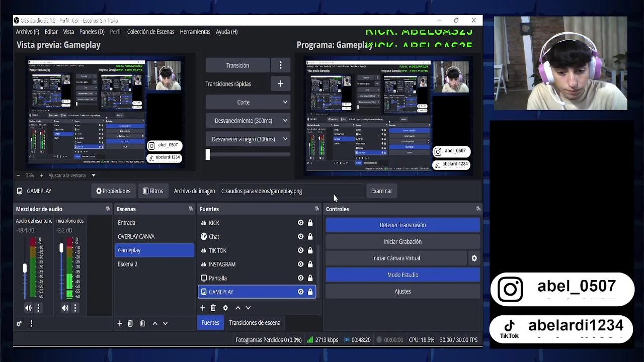Toggle visibility of TIK TOK source
The image size is (644, 362).
(300, 250)
